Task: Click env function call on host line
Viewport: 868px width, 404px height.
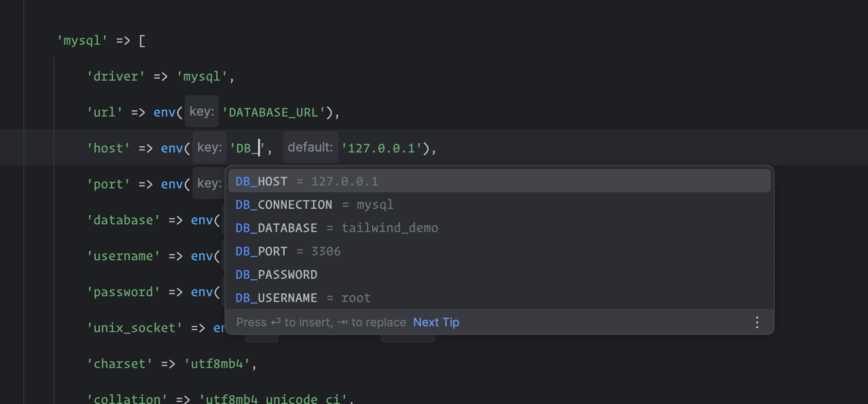Action: [172, 148]
